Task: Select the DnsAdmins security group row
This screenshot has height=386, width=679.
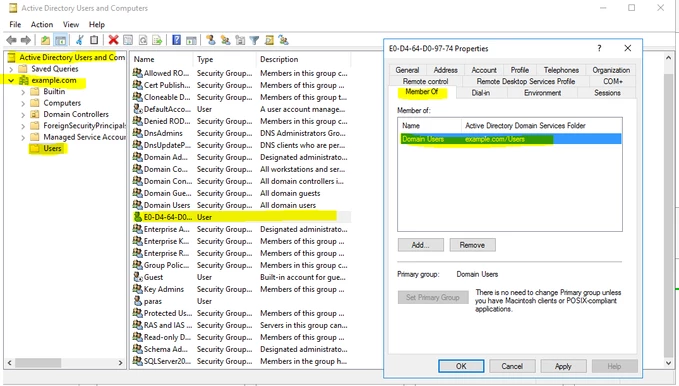Action: [241, 133]
